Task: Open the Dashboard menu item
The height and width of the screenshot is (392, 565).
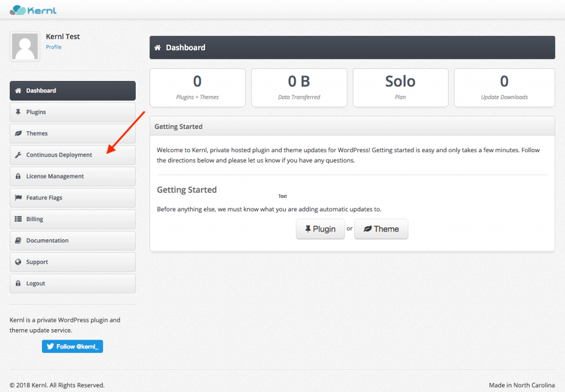Action: [73, 91]
